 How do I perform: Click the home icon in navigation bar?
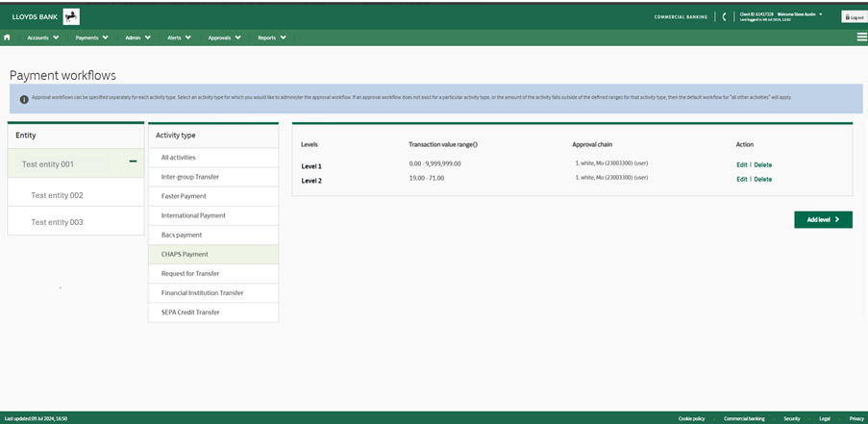(7, 37)
